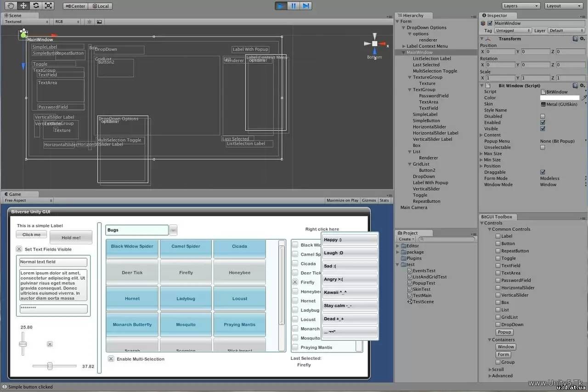Viewport: 588px width, 392px height.
Task: Select the Hand view tool
Action: coord(11,6)
